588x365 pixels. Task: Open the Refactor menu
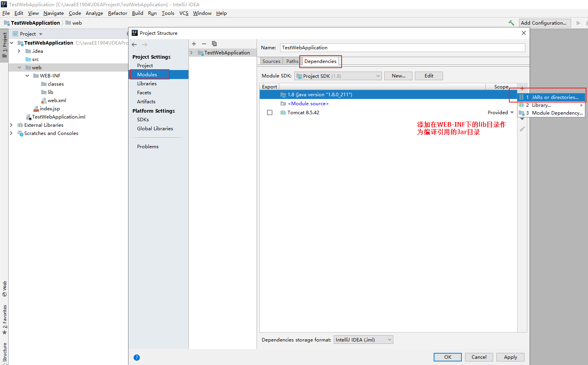pos(118,13)
